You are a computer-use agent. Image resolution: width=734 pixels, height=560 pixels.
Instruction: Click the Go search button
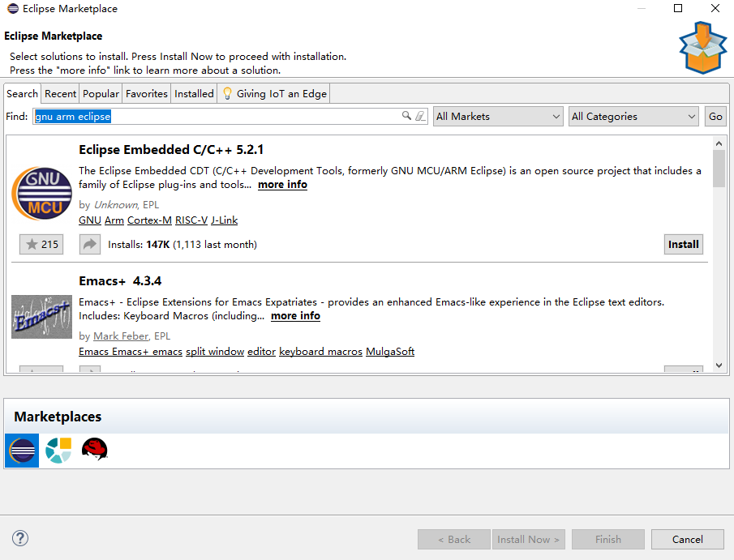(x=715, y=117)
